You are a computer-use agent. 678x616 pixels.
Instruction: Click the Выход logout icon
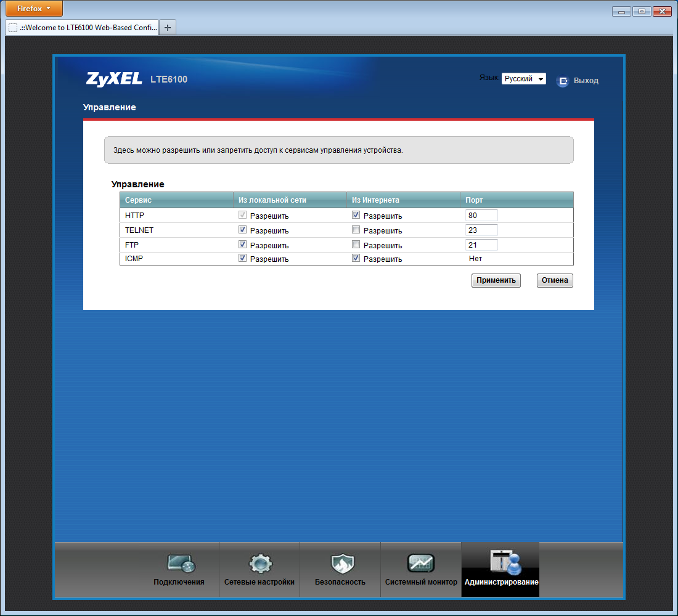pos(563,81)
